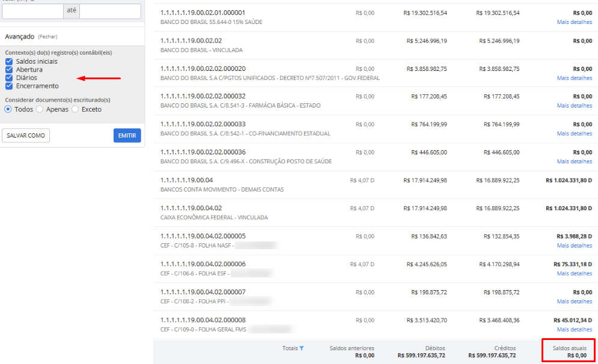Click the balance value R$ 75.331,18 D
The image size is (598, 364).
[573, 264]
